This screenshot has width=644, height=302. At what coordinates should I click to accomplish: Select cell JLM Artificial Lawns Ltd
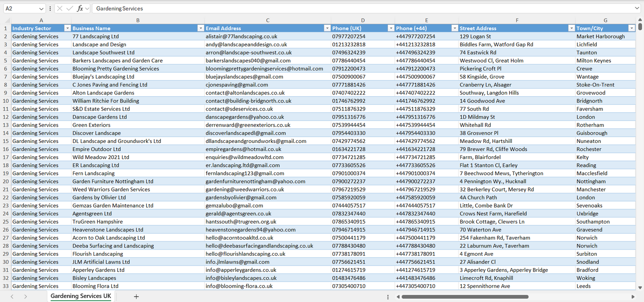tap(138, 262)
